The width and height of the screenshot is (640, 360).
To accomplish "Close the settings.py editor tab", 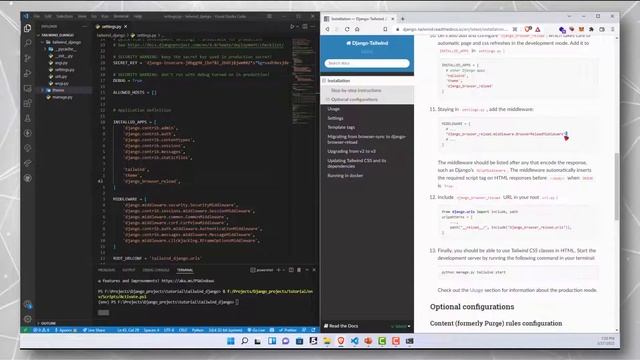I will [125, 27].
